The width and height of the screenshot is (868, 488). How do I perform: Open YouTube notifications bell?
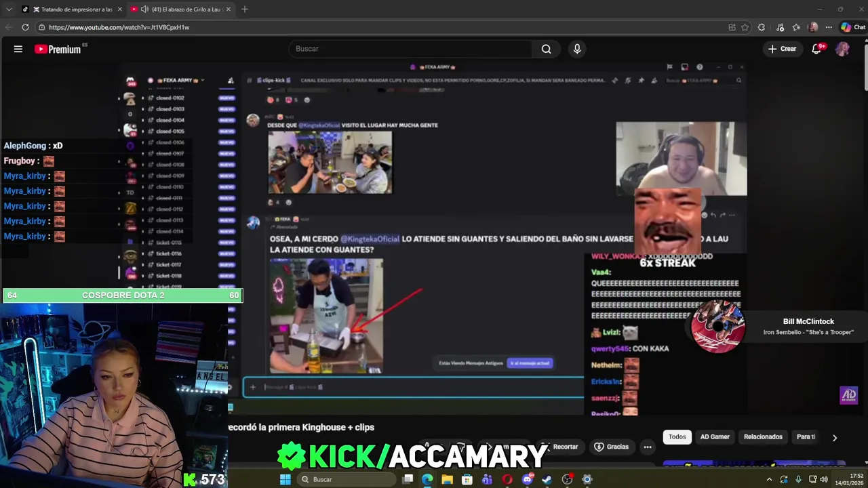tap(817, 49)
